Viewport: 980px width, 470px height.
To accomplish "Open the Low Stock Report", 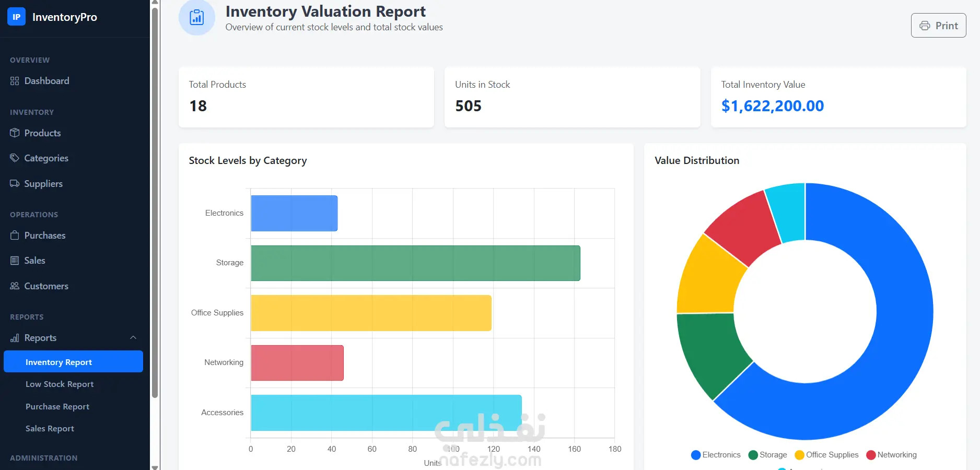I will click(x=60, y=384).
